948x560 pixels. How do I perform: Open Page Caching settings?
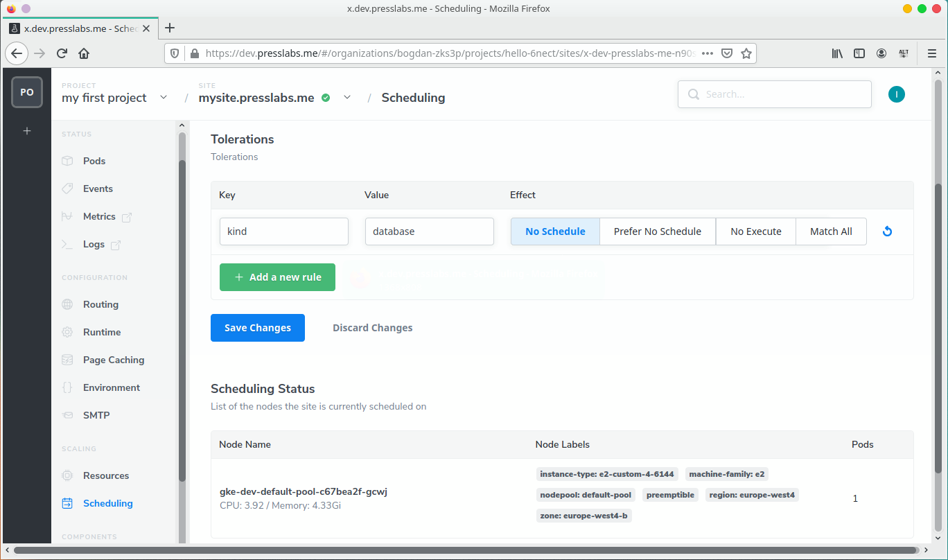[114, 360]
